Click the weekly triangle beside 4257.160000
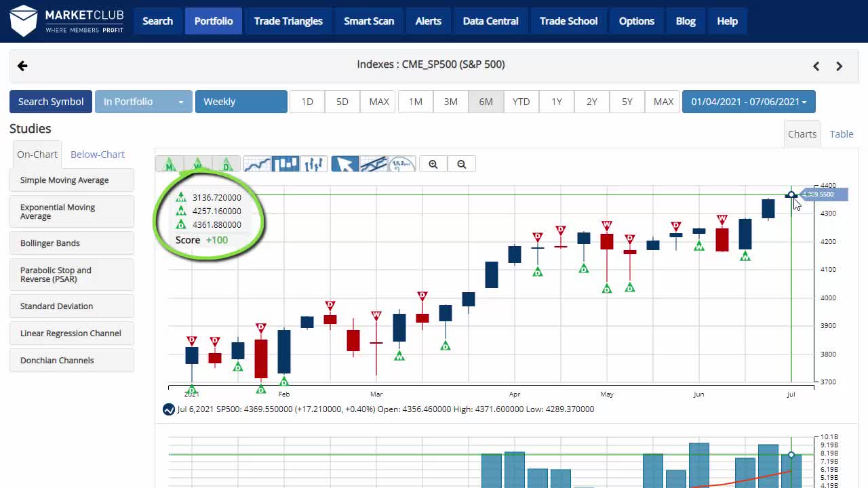868x488 pixels. click(x=181, y=211)
